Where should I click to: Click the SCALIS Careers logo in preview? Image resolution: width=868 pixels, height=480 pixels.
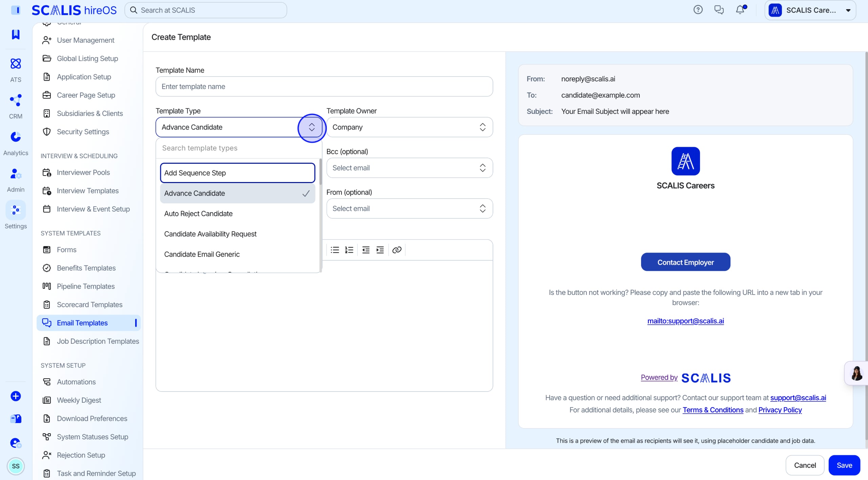click(685, 161)
